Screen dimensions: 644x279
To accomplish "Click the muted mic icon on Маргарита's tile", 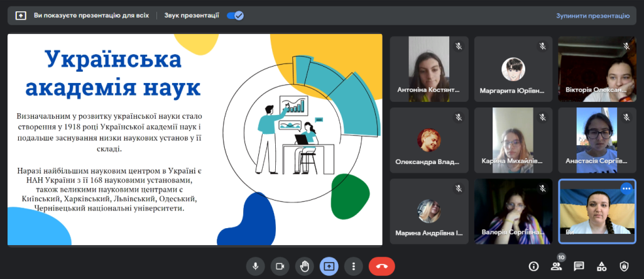I will pos(542,46).
